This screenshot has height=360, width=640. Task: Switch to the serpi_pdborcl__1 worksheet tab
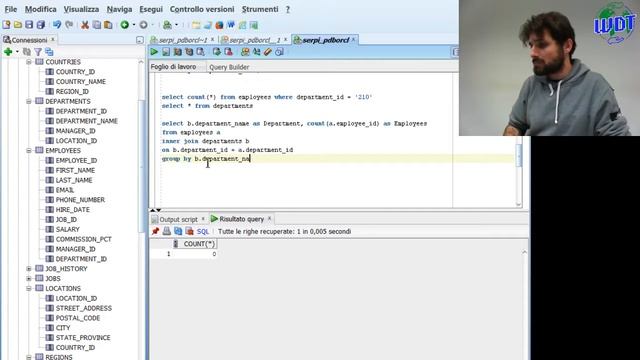point(254,40)
